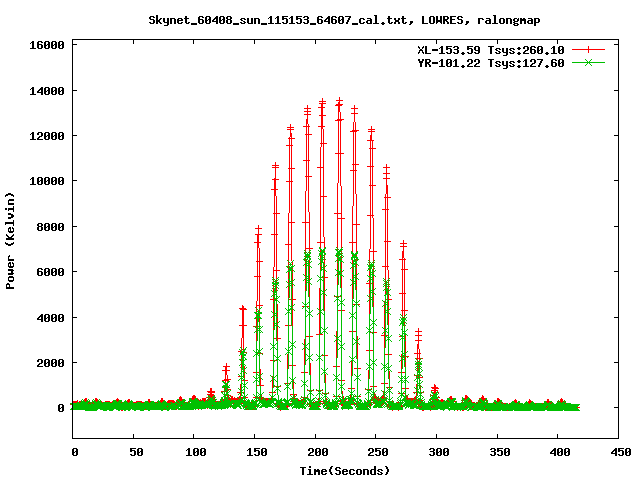Click the 'Power (Kelvin)' y-axis label

(10, 241)
